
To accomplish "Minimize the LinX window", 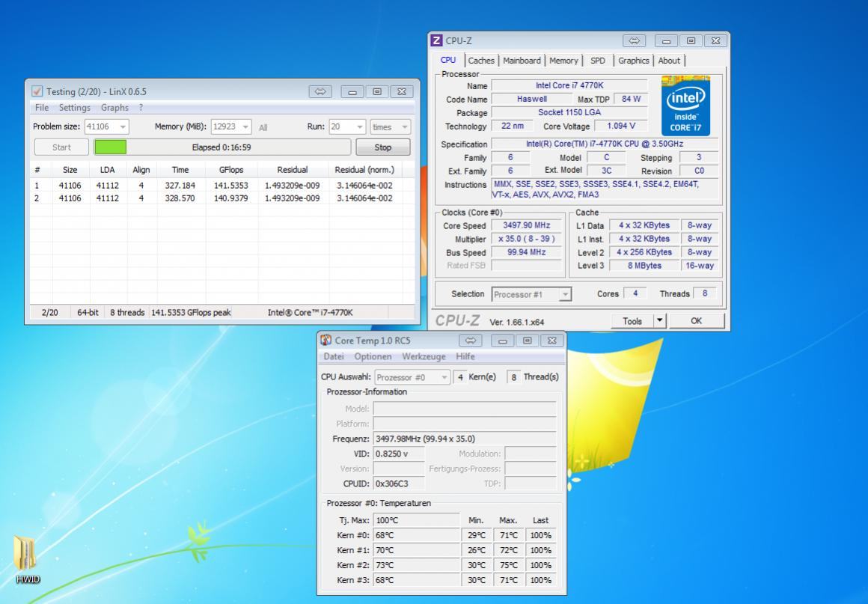I will [x=352, y=91].
